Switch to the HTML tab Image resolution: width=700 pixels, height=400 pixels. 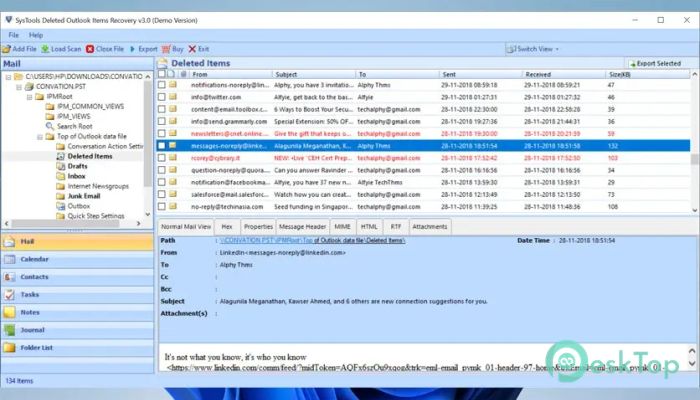pyautogui.click(x=369, y=227)
